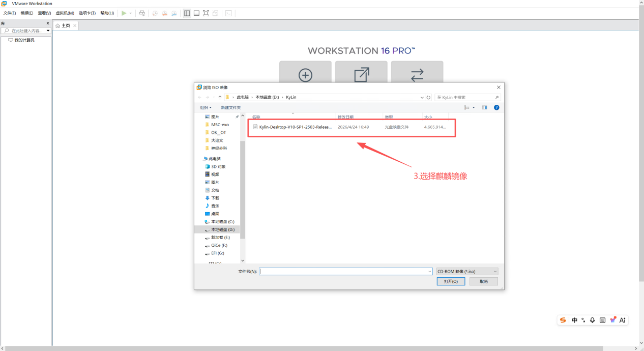Click the 打开(O) button

point(451,281)
